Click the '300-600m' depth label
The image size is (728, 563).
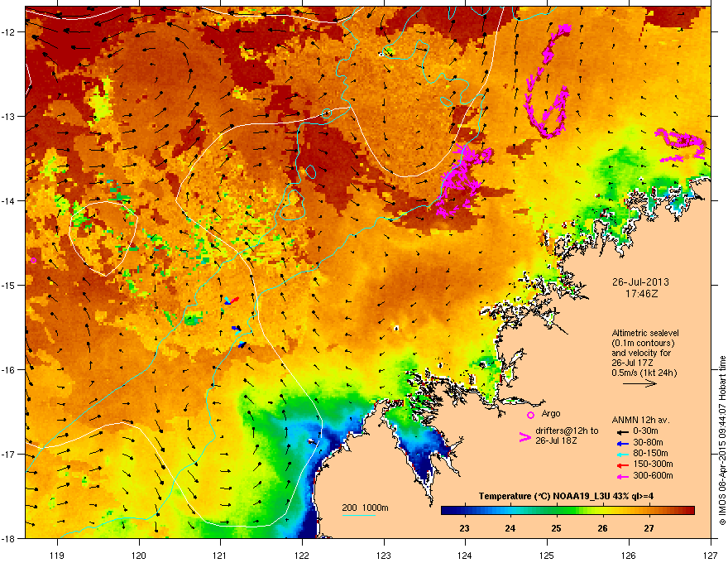(653, 476)
